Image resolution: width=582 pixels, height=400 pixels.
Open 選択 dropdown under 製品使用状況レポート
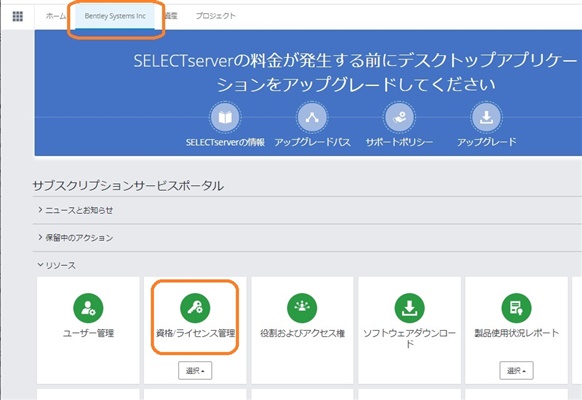pos(516,370)
